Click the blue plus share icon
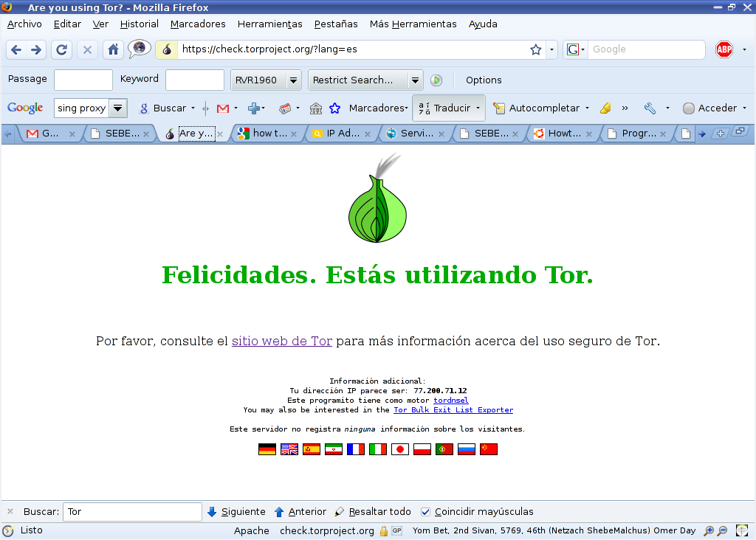The width and height of the screenshot is (756, 540). tap(254, 108)
